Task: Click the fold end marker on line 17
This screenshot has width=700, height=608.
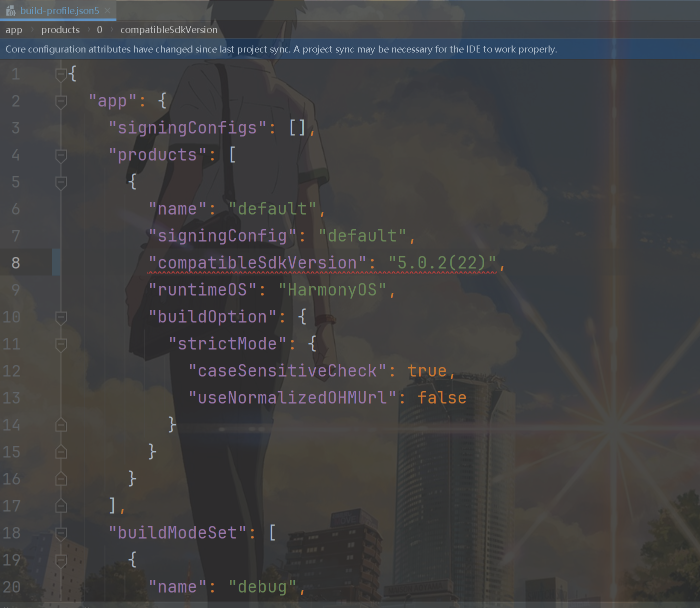Action: (x=61, y=506)
